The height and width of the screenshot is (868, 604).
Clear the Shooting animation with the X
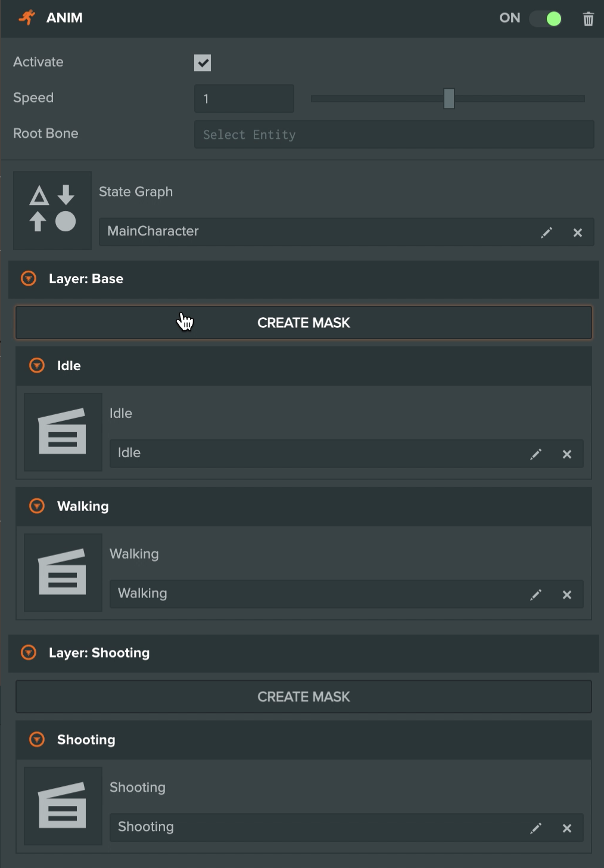pyautogui.click(x=566, y=828)
